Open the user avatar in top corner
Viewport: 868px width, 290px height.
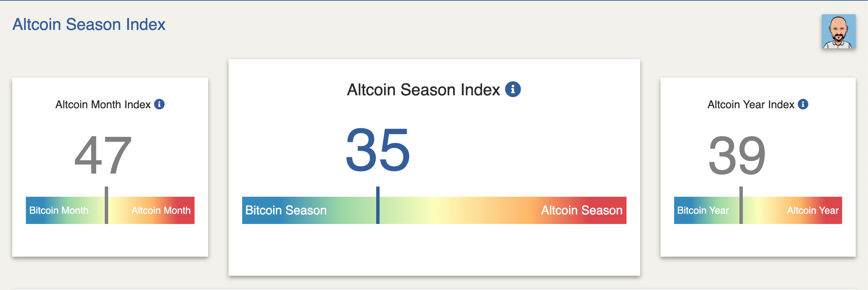point(838,31)
